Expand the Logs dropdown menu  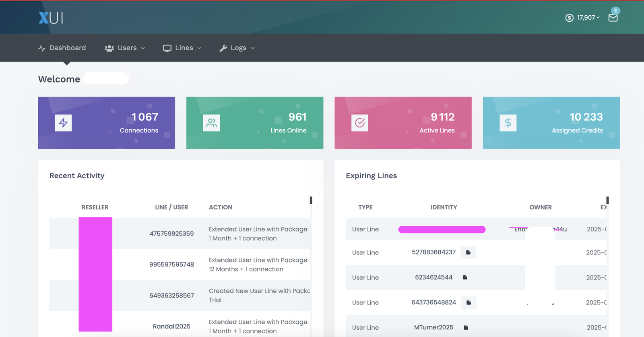pos(237,48)
